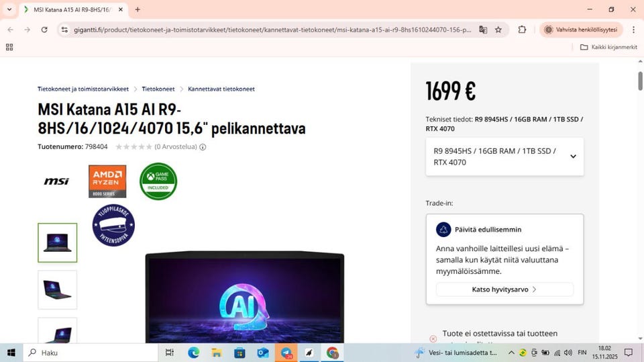Show hidden system tray icons
Image resolution: width=644 pixels, height=362 pixels.
511,353
